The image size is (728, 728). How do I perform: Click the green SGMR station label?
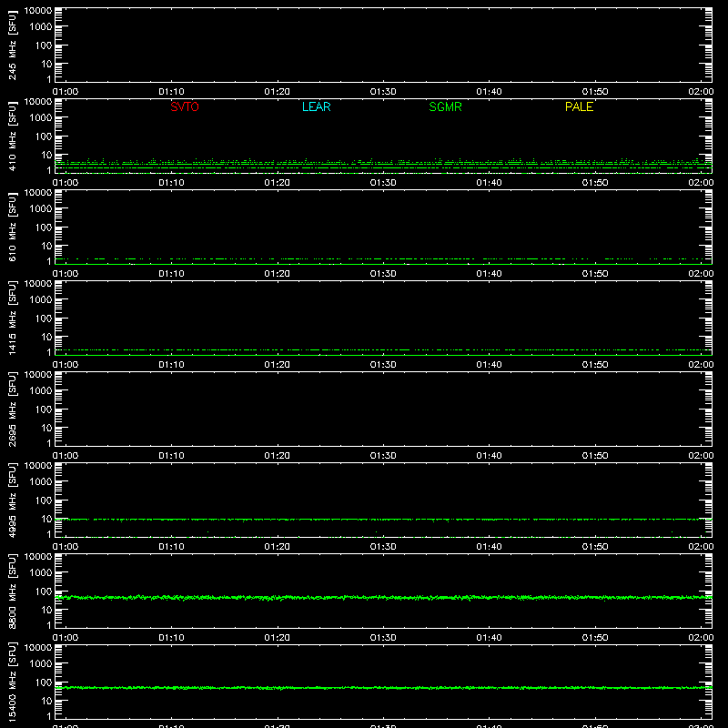click(445, 106)
